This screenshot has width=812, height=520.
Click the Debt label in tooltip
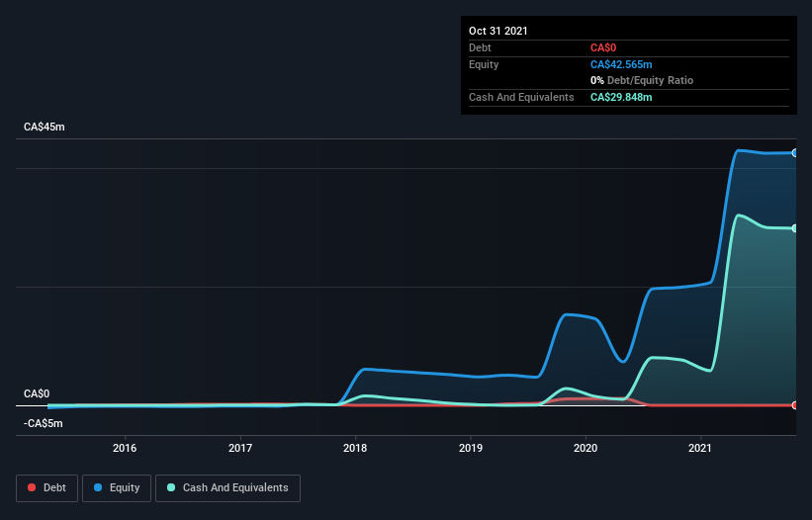pyautogui.click(x=480, y=47)
